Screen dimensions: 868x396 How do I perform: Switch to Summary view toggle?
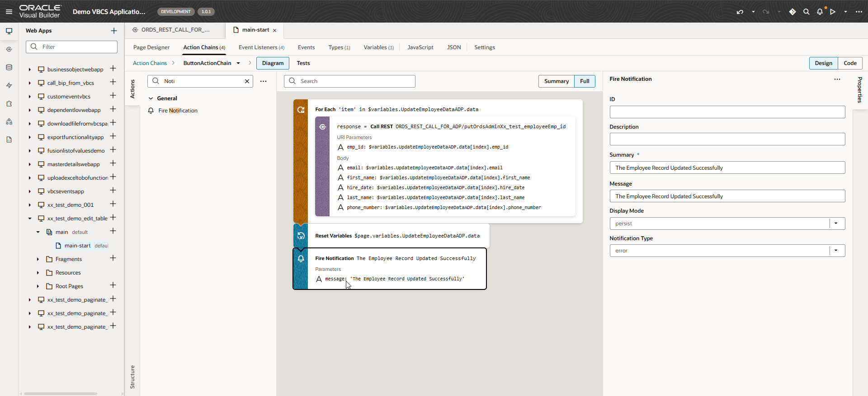556,81
